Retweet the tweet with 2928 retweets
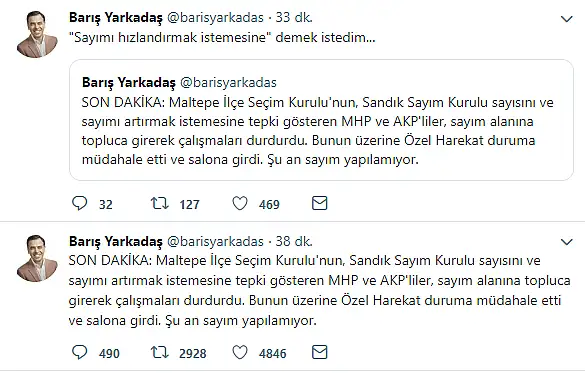 tap(160, 352)
